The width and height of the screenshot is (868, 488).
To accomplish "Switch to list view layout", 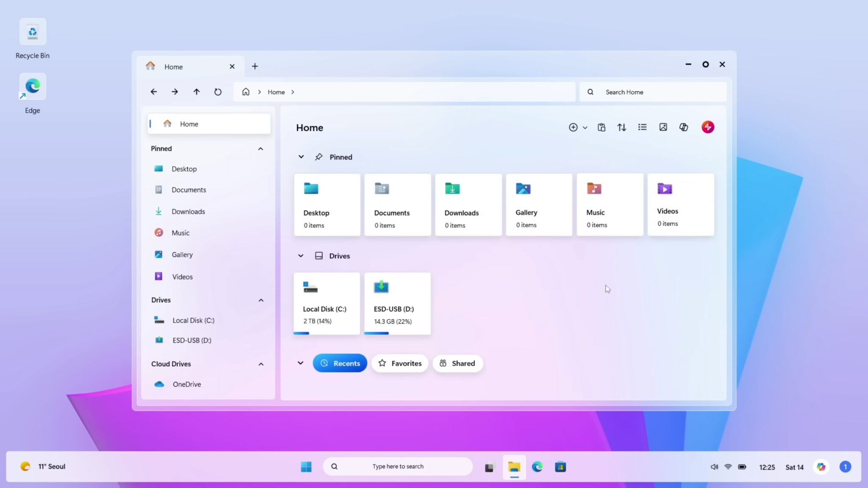I will click(x=642, y=127).
